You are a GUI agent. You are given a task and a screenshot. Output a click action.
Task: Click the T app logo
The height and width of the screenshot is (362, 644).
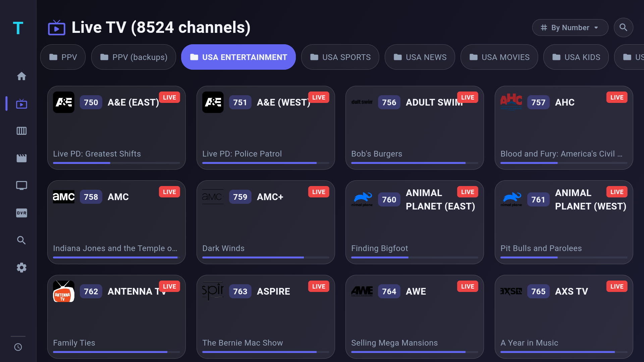point(18,28)
